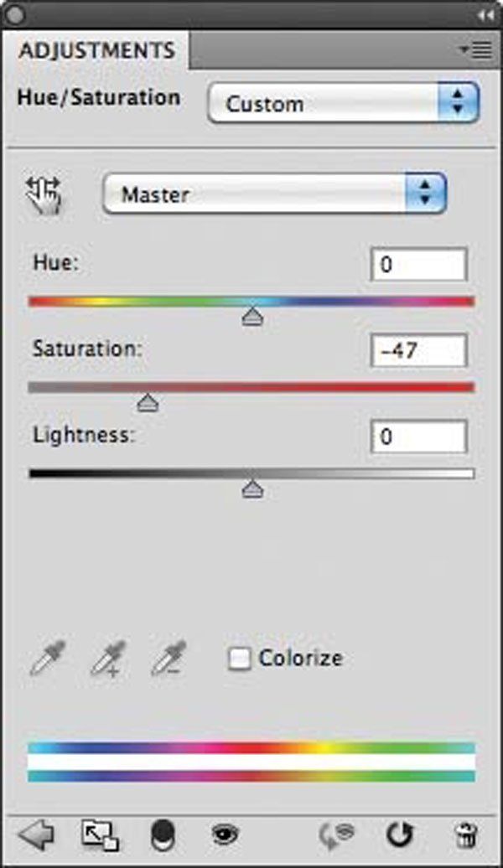Return to the adjustment list arrow
Viewport: 503px width, 868px height.
pyautogui.click(x=35, y=835)
